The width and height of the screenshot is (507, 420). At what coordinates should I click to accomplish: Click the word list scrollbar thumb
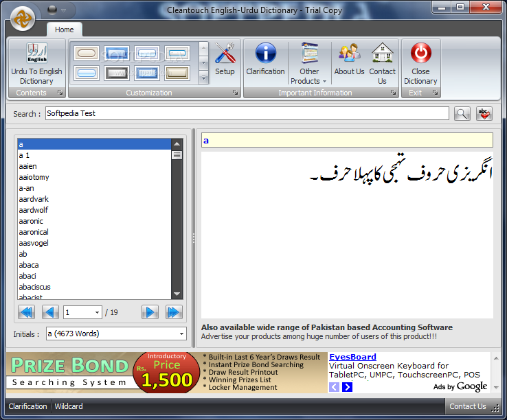tap(177, 155)
